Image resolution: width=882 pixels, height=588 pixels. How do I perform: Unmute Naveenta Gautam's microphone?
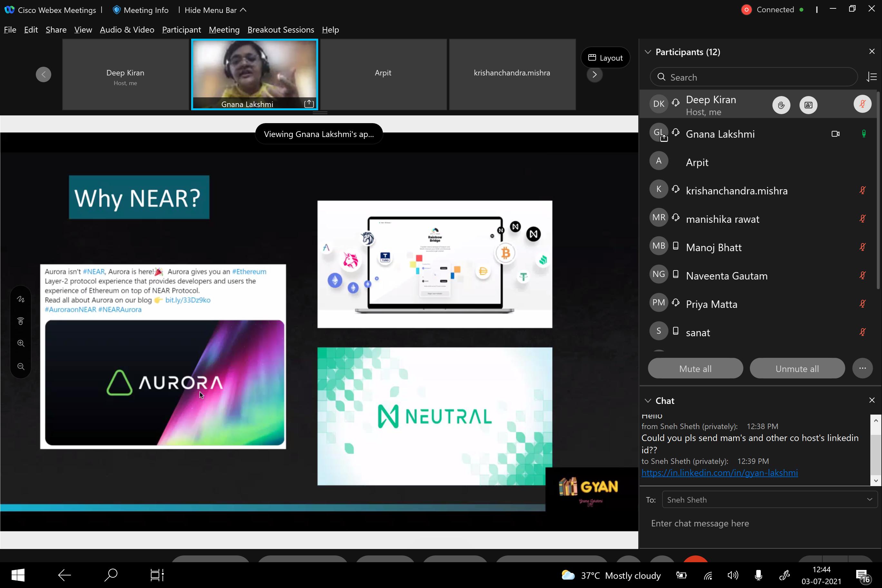[863, 275]
